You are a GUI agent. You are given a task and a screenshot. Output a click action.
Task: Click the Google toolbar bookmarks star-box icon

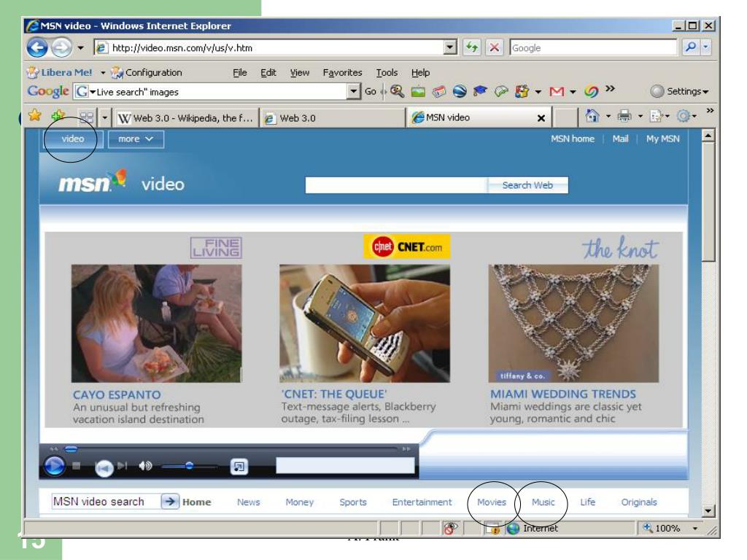click(522, 91)
